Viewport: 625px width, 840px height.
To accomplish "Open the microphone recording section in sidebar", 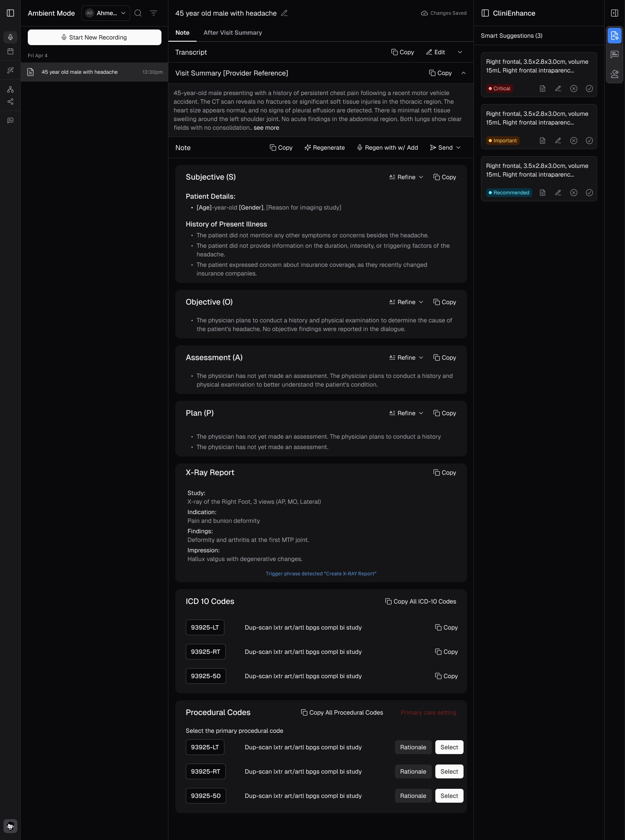I will tap(10, 37).
